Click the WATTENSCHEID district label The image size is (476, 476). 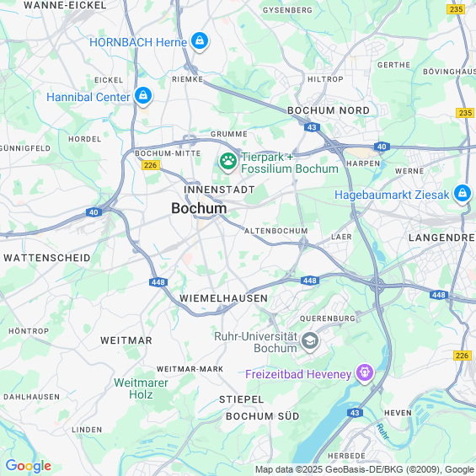coord(47,258)
